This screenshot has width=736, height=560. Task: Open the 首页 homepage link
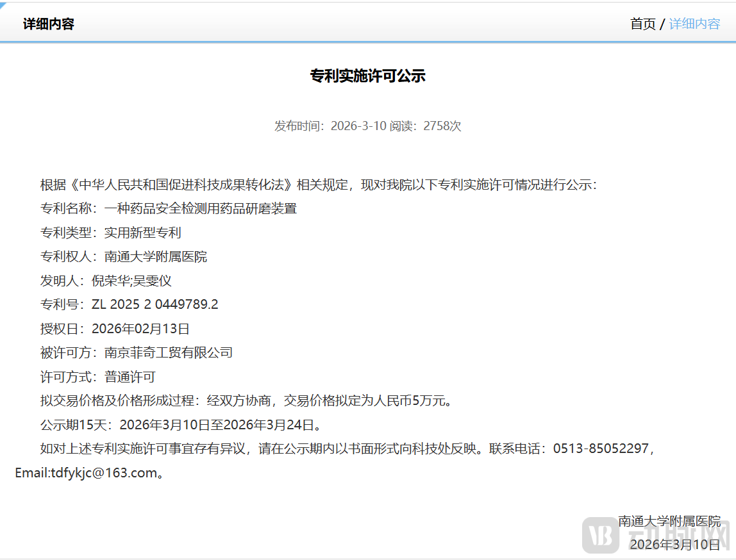click(x=644, y=24)
